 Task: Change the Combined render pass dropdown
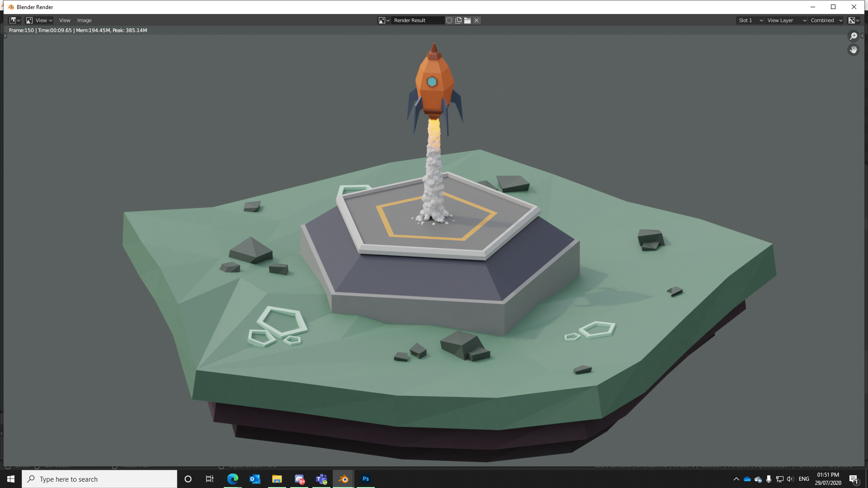(x=826, y=20)
